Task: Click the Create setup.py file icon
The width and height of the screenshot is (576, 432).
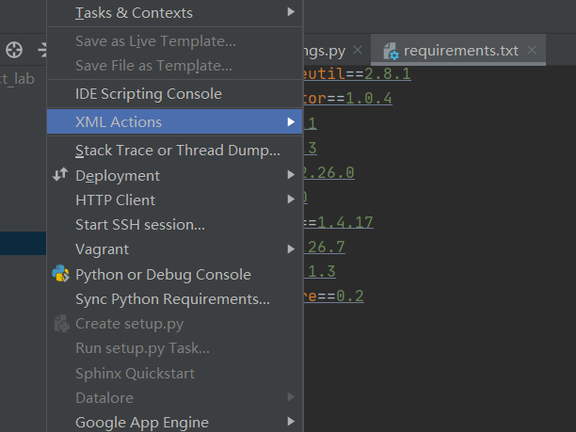Action: click(62, 323)
